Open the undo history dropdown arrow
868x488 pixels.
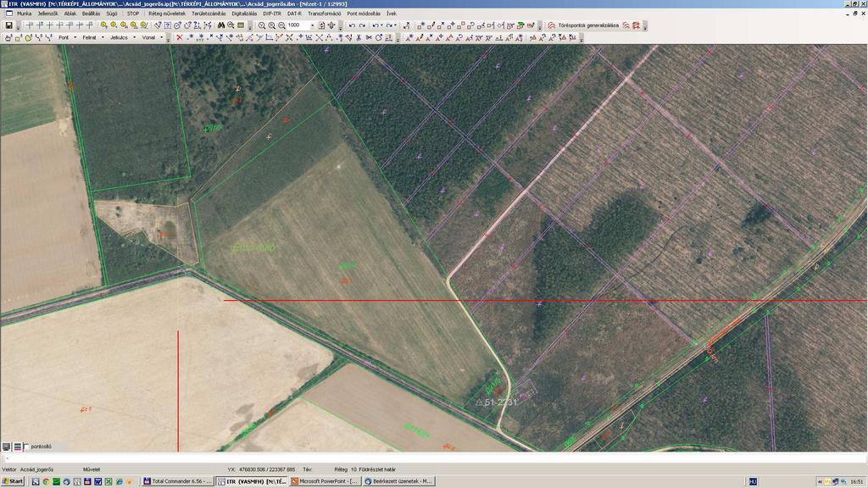click(x=382, y=25)
